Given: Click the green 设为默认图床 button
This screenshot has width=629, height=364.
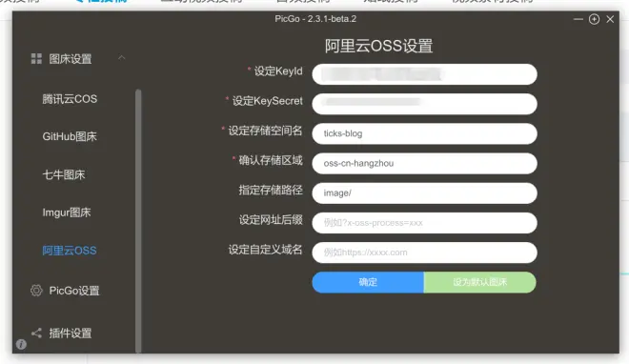Looking at the screenshot, I should [x=479, y=282].
